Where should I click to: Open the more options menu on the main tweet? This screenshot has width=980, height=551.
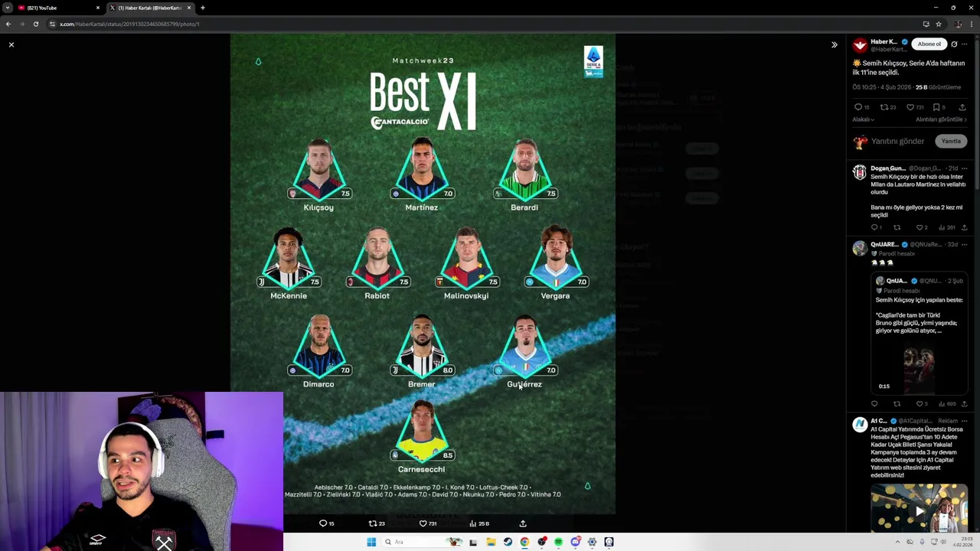965,44
